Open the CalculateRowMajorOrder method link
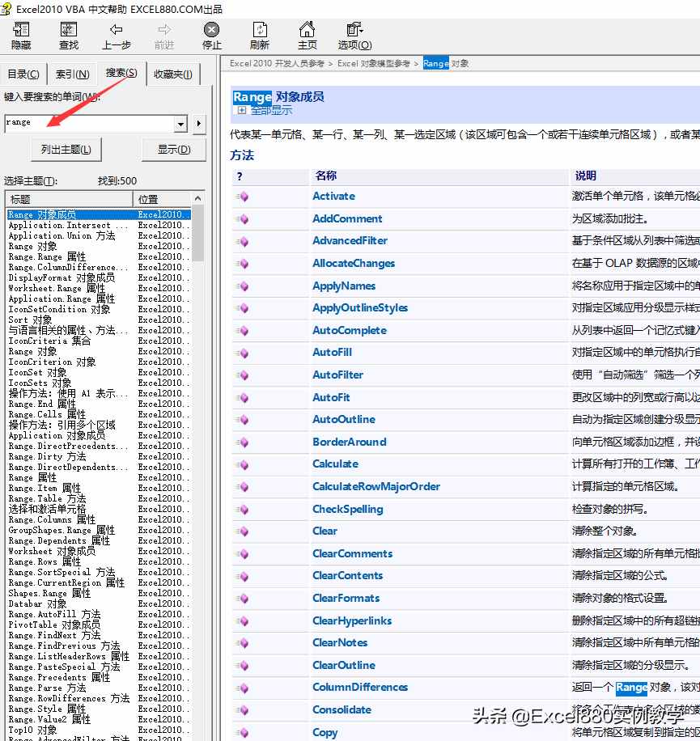The image size is (700, 741). pyautogui.click(x=376, y=486)
